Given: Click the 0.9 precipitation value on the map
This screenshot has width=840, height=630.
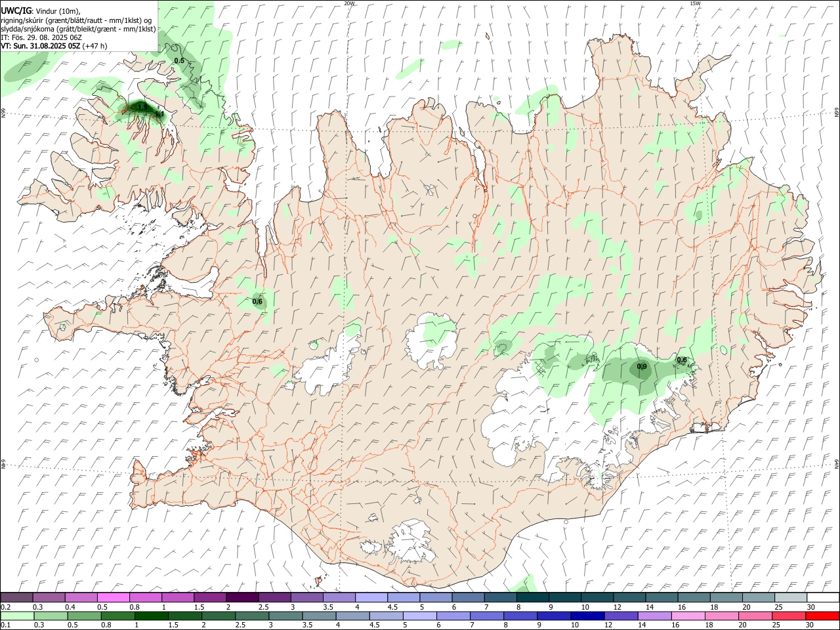Looking at the screenshot, I should 642,366.
